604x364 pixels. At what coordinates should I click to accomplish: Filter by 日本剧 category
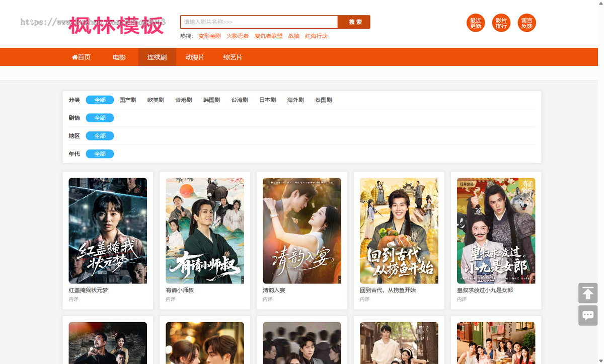click(267, 100)
